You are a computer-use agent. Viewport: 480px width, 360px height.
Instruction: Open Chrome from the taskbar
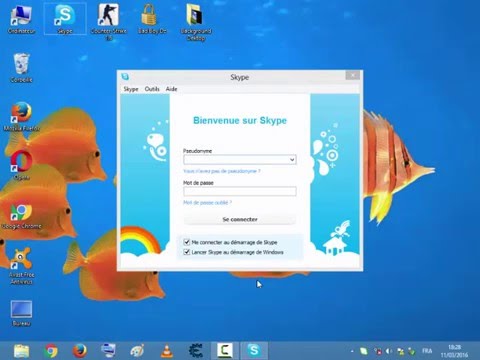click(x=51, y=351)
